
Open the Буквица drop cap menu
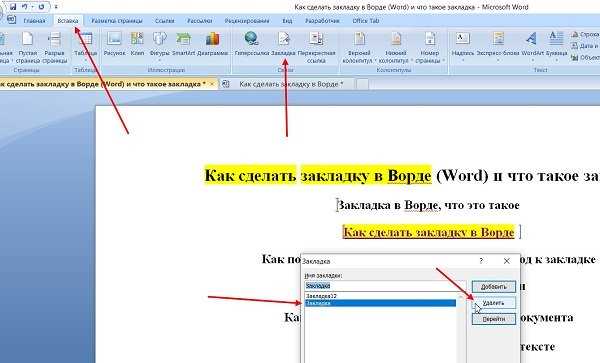556,46
